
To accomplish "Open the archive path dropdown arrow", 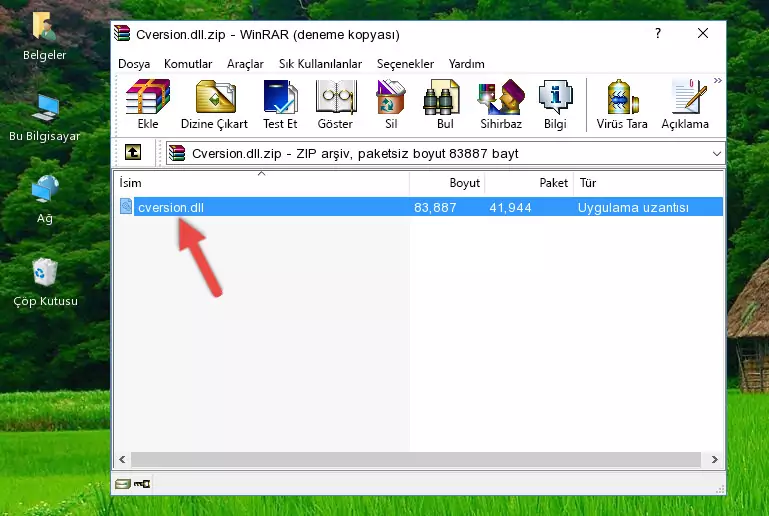I will click(717, 154).
